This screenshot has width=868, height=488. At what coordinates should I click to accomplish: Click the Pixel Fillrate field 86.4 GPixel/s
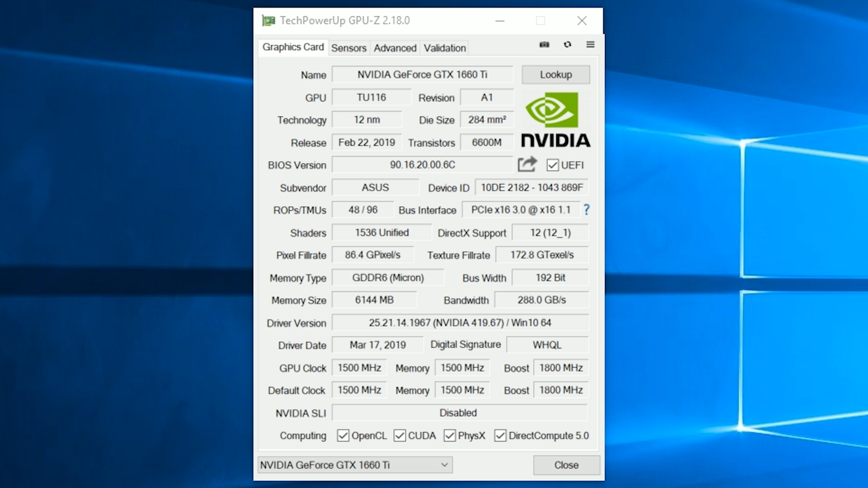pos(373,255)
